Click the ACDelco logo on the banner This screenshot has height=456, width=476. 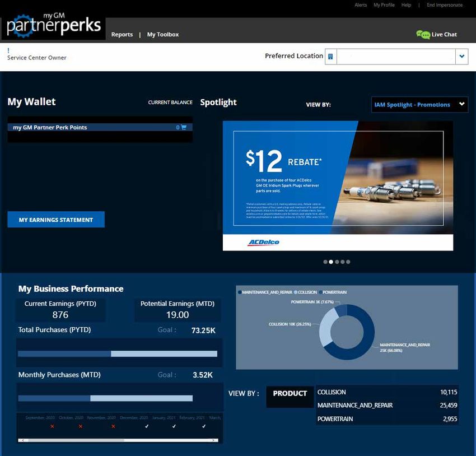[264, 242]
